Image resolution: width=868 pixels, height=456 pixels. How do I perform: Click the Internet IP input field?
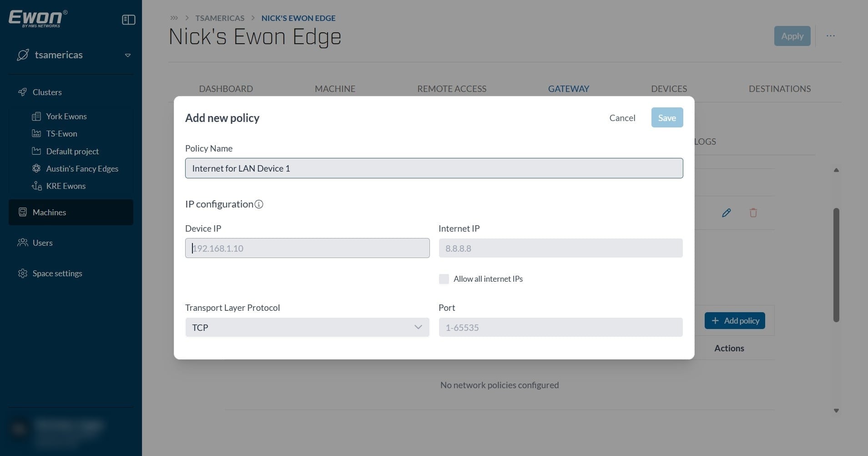tap(560, 248)
